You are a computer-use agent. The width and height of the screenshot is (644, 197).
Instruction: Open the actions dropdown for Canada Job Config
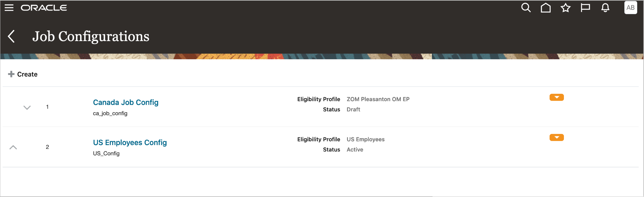pos(556,97)
